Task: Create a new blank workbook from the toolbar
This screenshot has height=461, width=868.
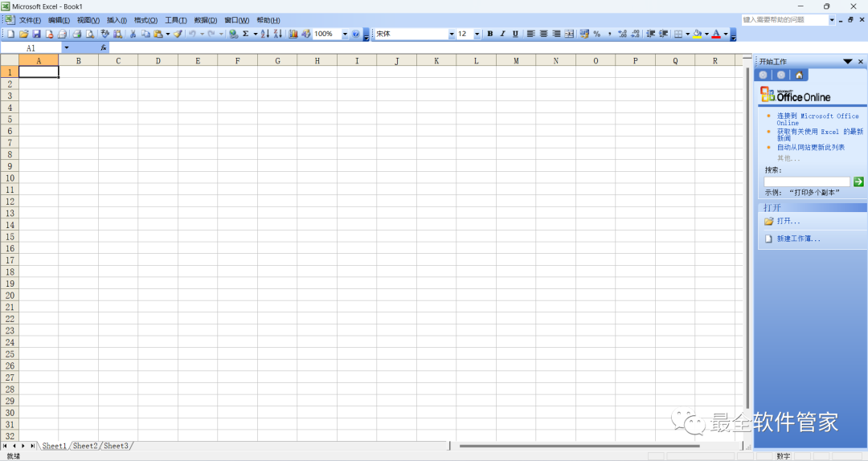Action: coord(10,34)
